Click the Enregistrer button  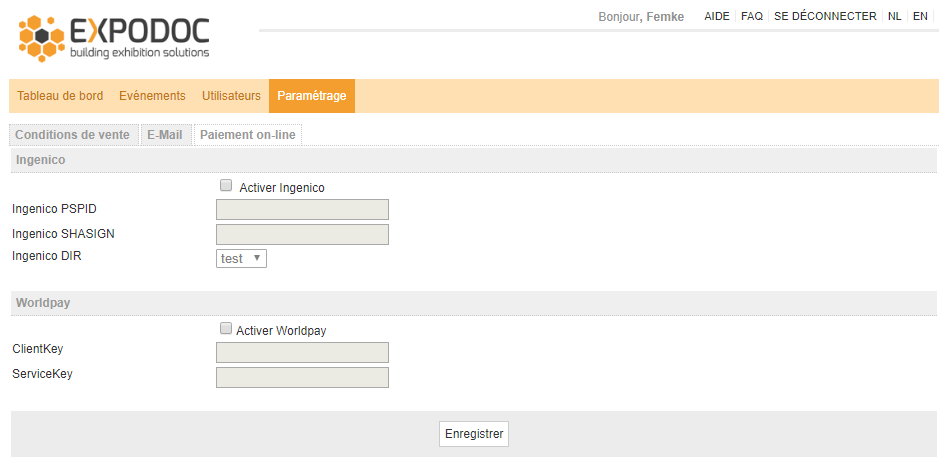pyautogui.click(x=474, y=434)
